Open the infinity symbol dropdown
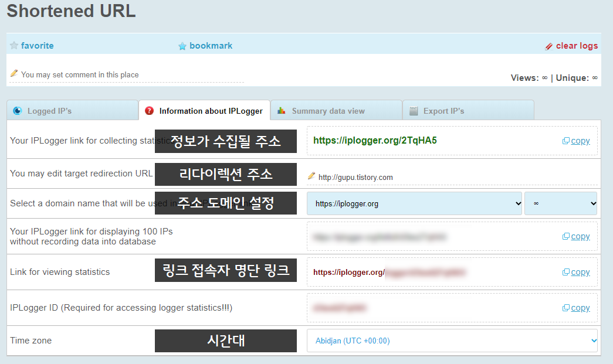Image resolution: width=613 pixels, height=364 pixels. pos(561,203)
